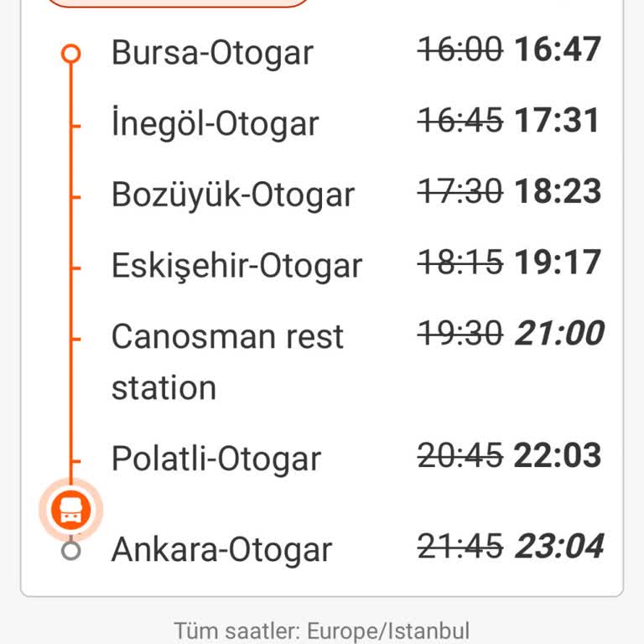
Task: Tap the Ankara-Otogar final stop name
Action: click(221, 550)
